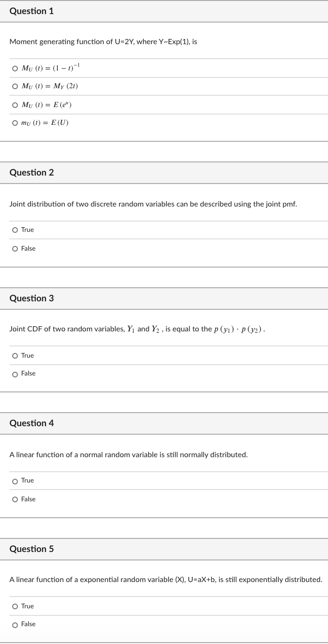Click the U=aX+b question statement

164,579
